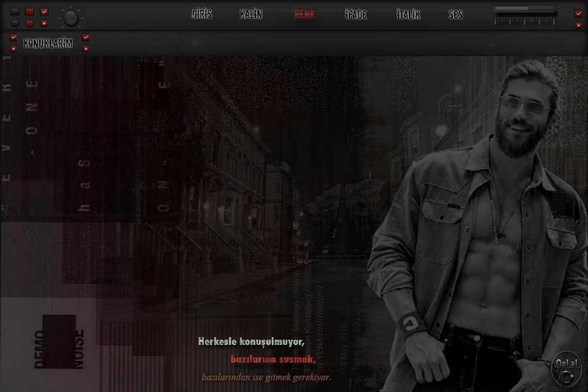The width and height of the screenshot is (588, 392).
Task: Click the dark gray square button top-left
Action: pyautogui.click(x=15, y=12)
